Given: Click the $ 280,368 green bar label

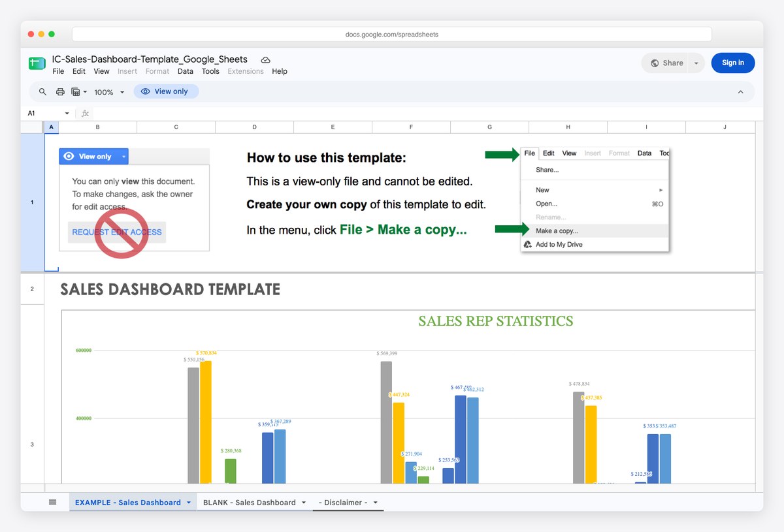Looking at the screenshot, I should (x=231, y=450).
